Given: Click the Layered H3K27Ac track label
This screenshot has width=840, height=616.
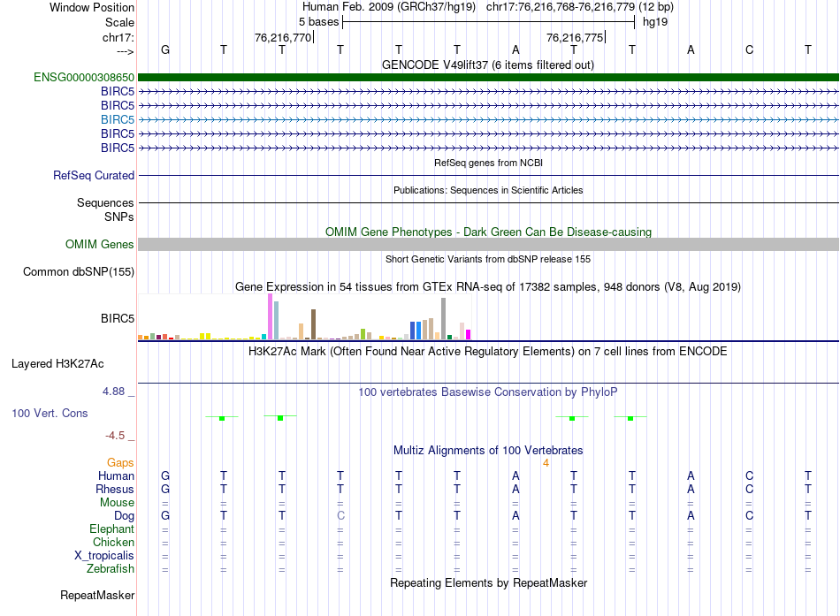Looking at the screenshot, I should coord(57,364).
